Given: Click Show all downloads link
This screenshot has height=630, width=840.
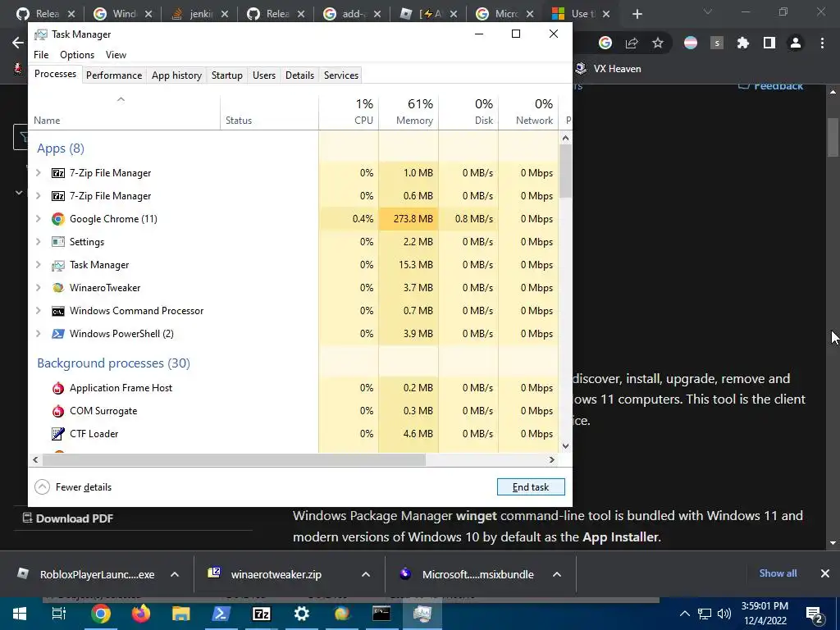Looking at the screenshot, I should [x=778, y=573].
